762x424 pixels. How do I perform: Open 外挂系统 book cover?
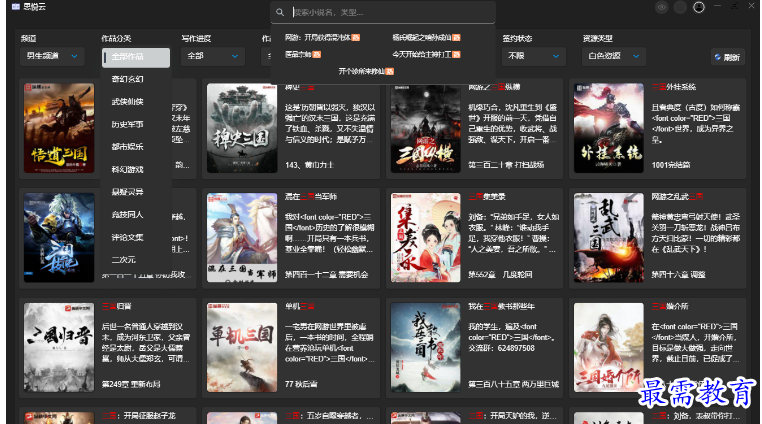pyautogui.click(x=609, y=128)
